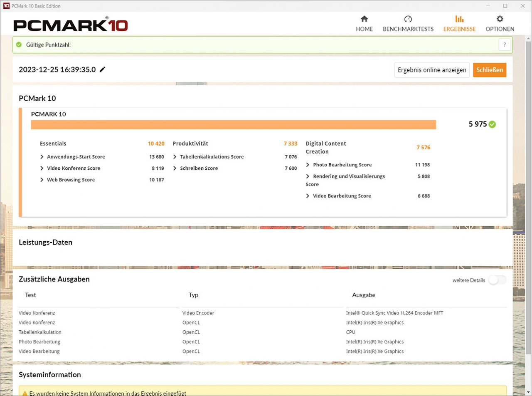The width and height of the screenshot is (532, 396).
Task: Click the warning icon in Systeminformation banner
Action: tap(25, 393)
